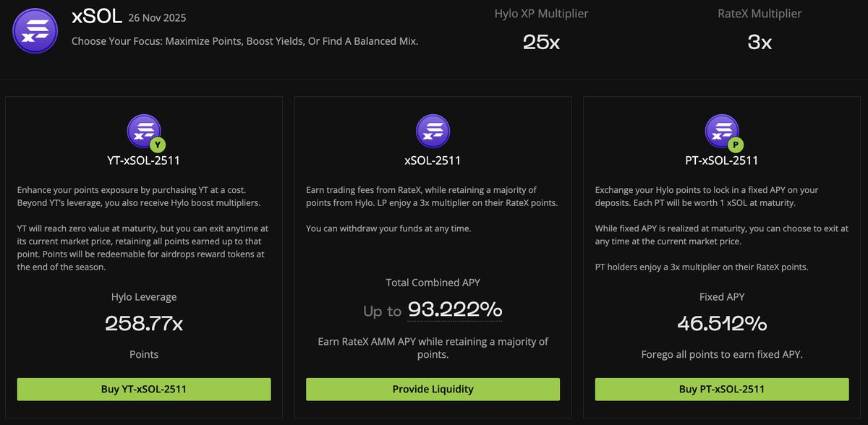
Task: Click the Fixed APY label
Action: [722, 296]
